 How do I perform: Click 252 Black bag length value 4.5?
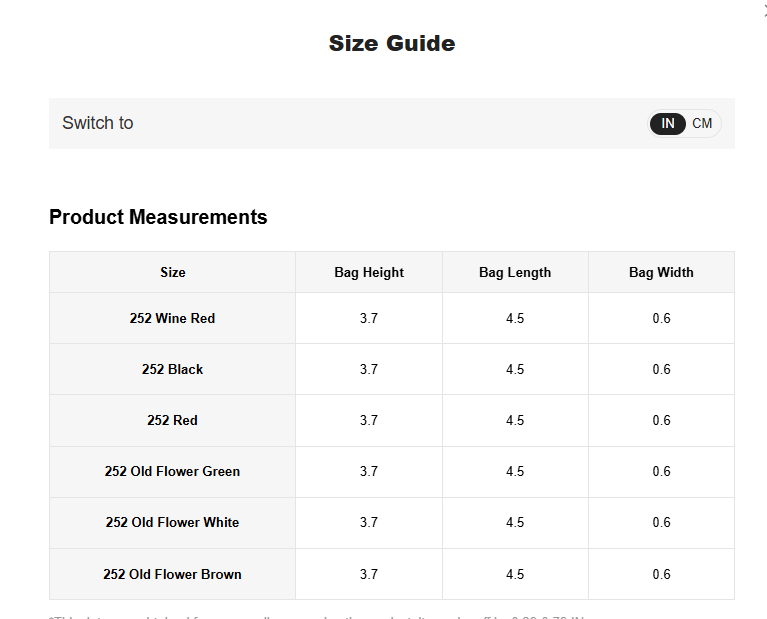[515, 369]
